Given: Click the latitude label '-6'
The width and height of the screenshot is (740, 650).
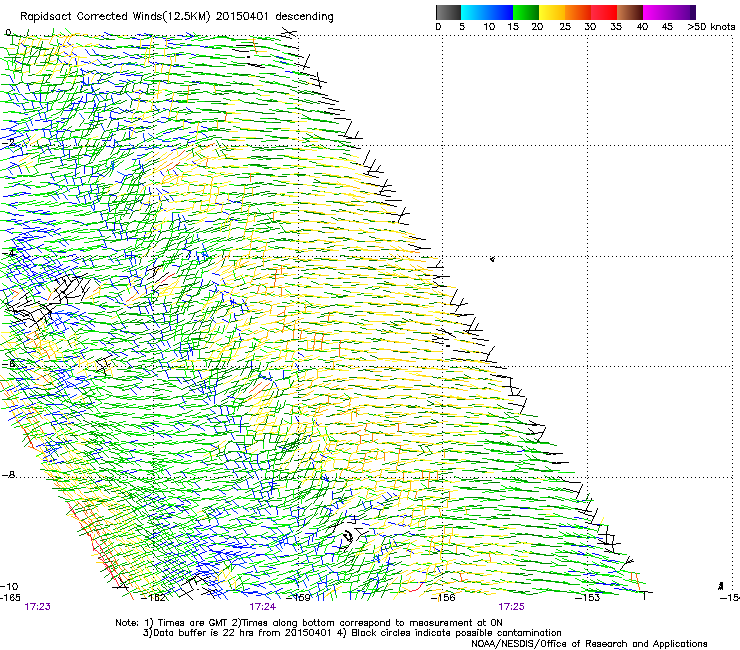Looking at the screenshot, I should 9,363.
